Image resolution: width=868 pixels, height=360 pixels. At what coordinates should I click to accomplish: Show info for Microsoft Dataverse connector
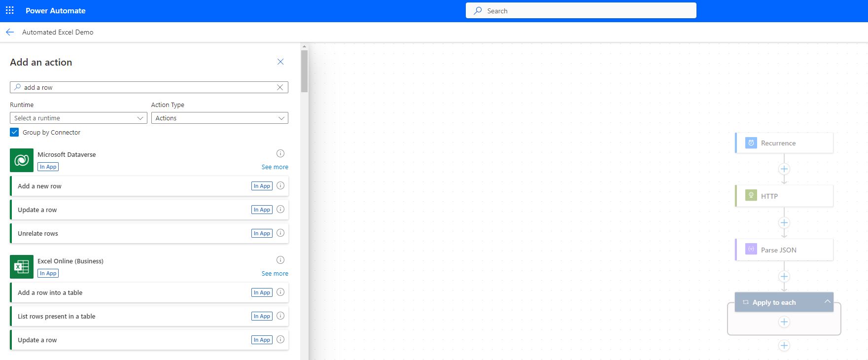pos(280,153)
